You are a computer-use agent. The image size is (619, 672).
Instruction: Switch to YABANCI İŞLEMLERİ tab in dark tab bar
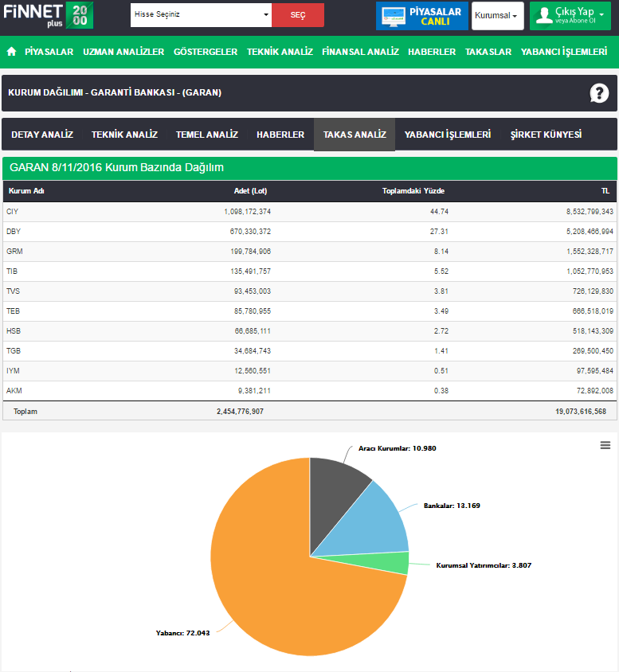(448, 135)
